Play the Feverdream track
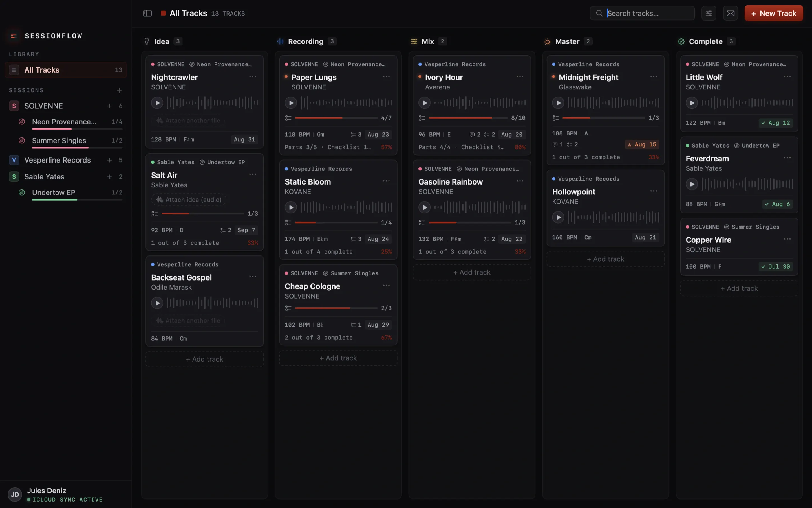The width and height of the screenshot is (812, 508). (x=692, y=184)
